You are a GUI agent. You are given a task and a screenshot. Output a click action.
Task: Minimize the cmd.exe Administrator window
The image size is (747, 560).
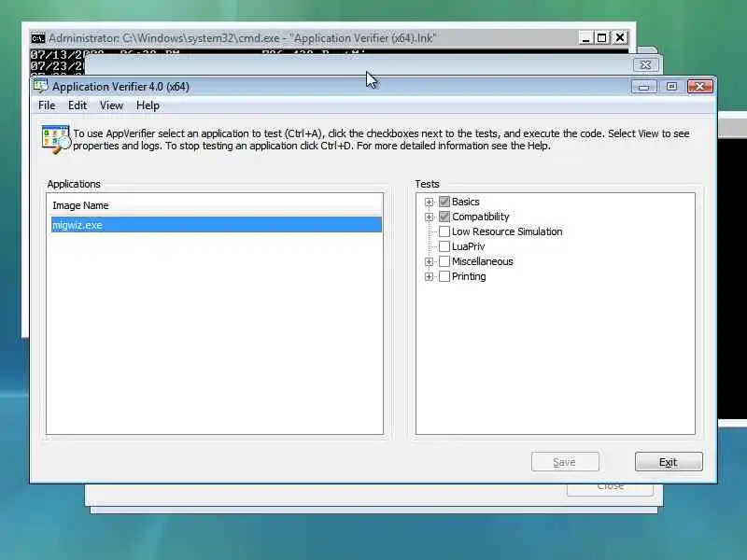[586, 37]
